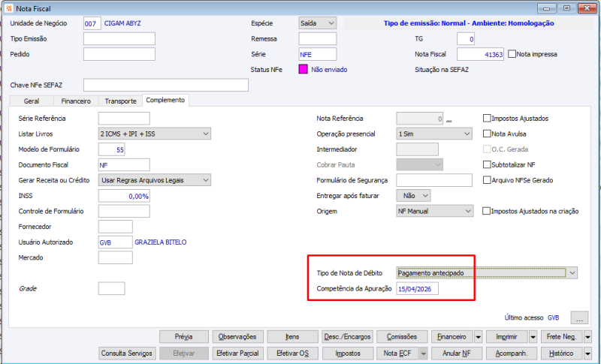This screenshot has height=364, width=601.
Task: Click the Série Referência input field
Action: pos(124,119)
